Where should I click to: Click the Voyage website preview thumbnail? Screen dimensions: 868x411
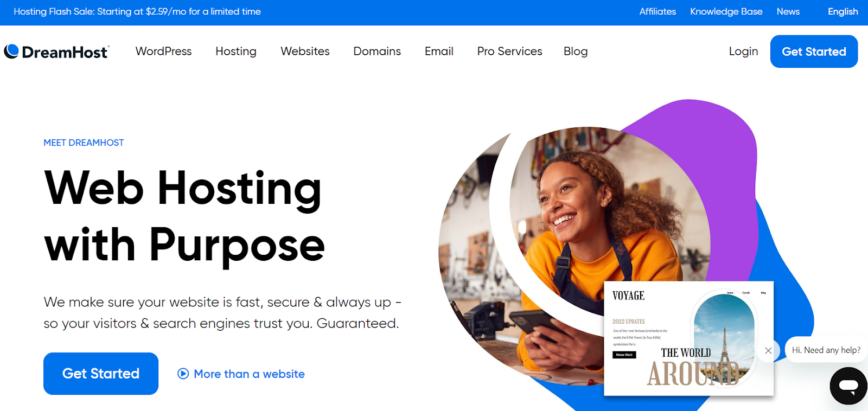pyautogui.click(x=688, y=338)
